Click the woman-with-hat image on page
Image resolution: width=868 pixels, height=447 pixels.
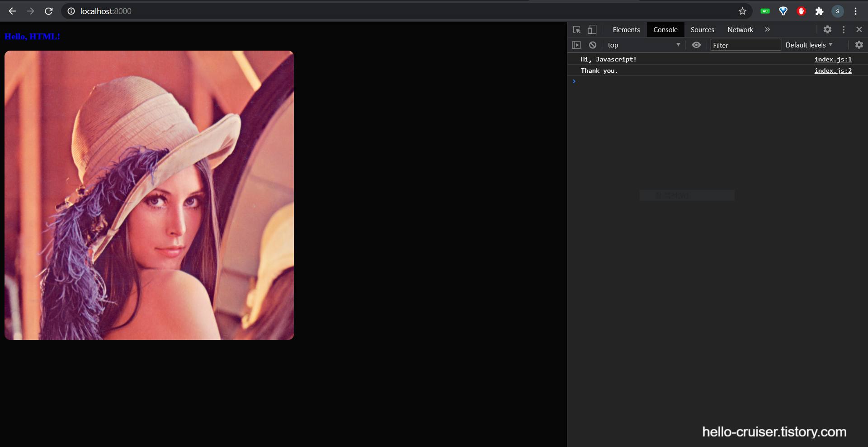[149, 195]
